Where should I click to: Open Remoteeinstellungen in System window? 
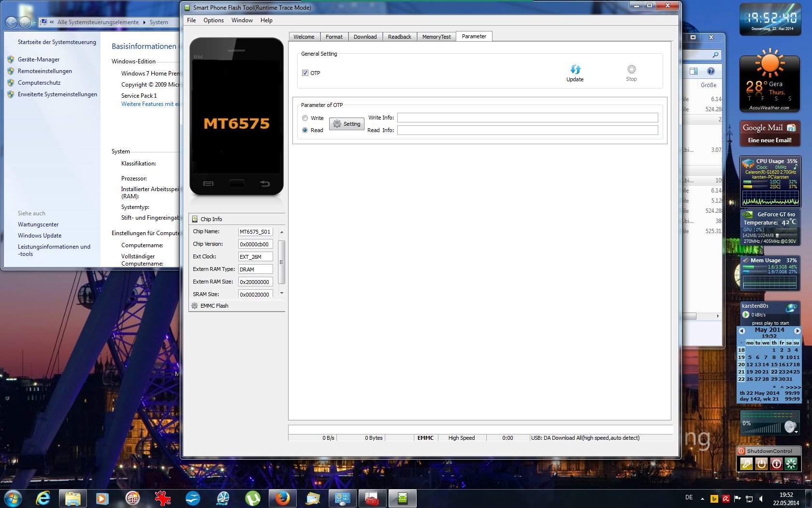click(x=45, y=71)
